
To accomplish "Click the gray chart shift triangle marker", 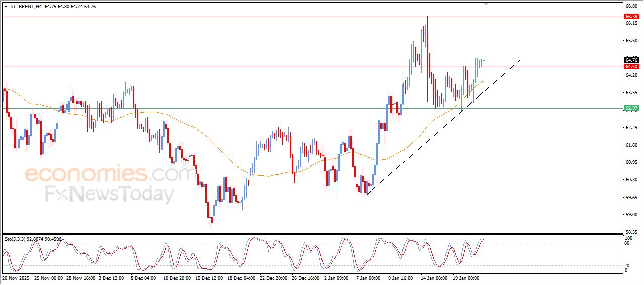I will click(486, 4).
